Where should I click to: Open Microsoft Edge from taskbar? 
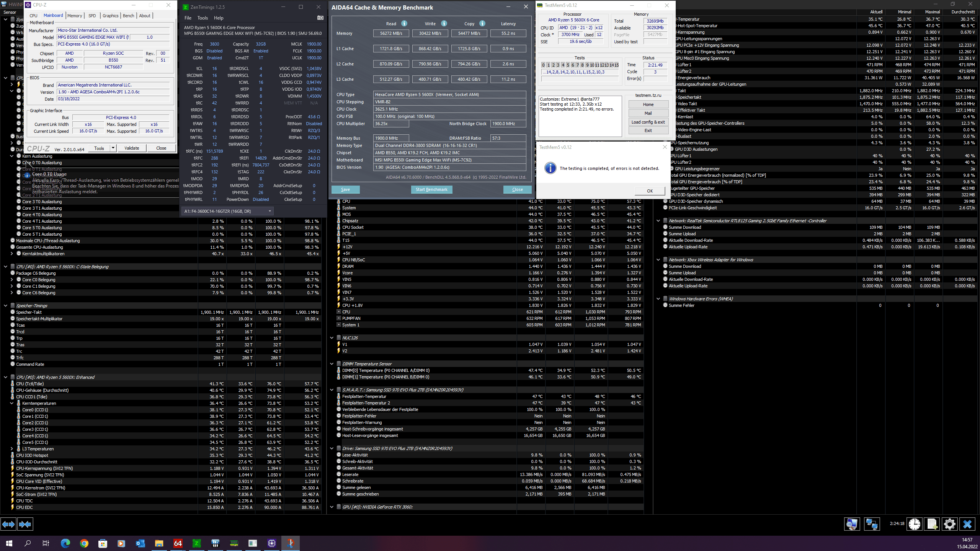click(65, 543)
